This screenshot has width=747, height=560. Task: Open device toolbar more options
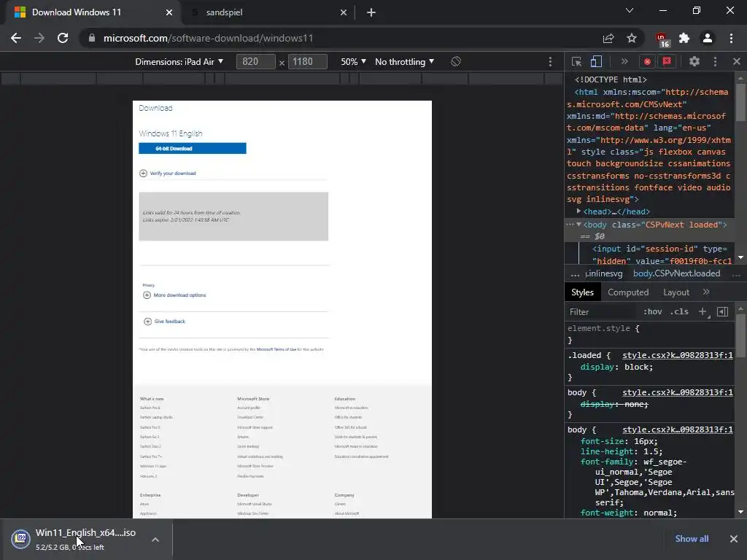(x=550, y=61)
